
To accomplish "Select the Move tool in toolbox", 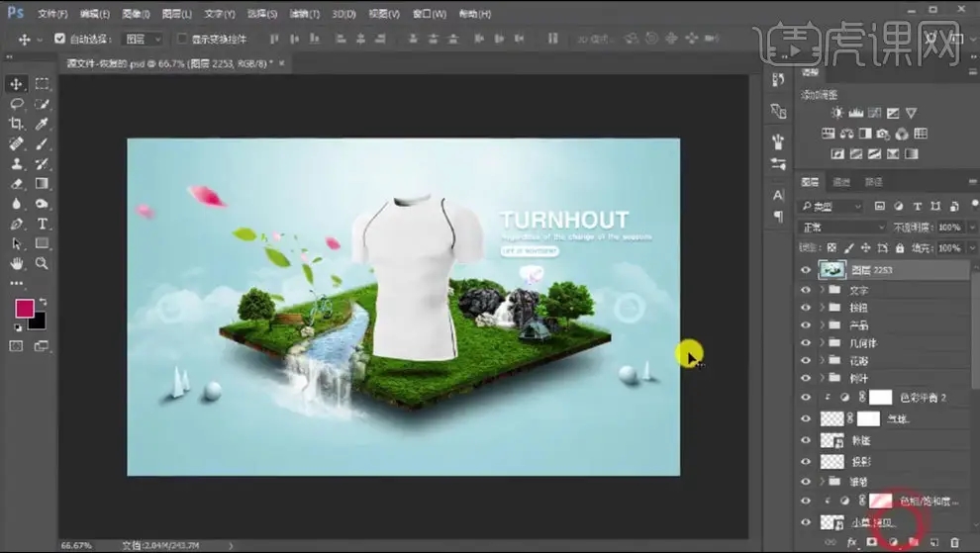I will pyautogui.click(x=16, y=84).
